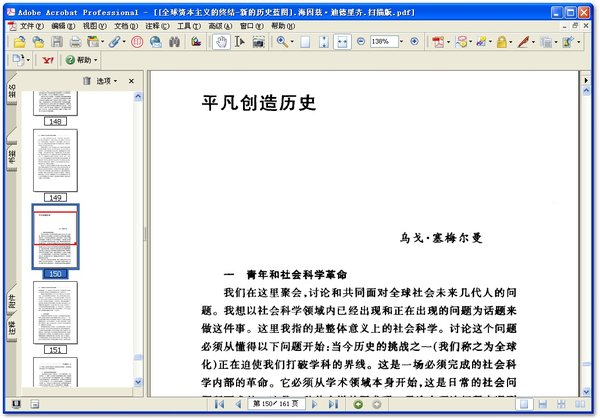Open zoom percentage dropdown arrow
Screen dimensions: 600x420
click(401, 41)
